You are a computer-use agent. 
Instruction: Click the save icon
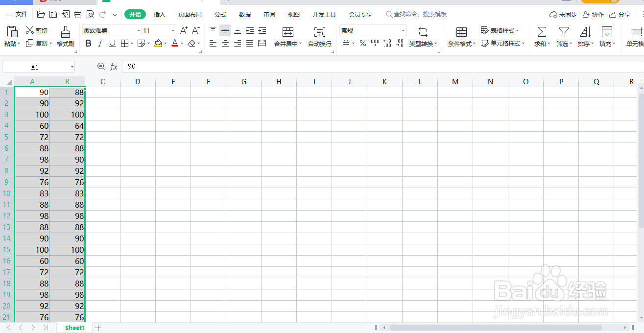click(x=53, y=14)
